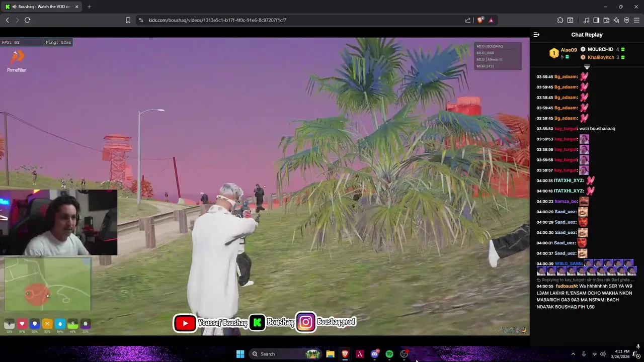Go back to the previous page
Image resolution: width=644 pixels, height=362 pixels.
[7, 20]
